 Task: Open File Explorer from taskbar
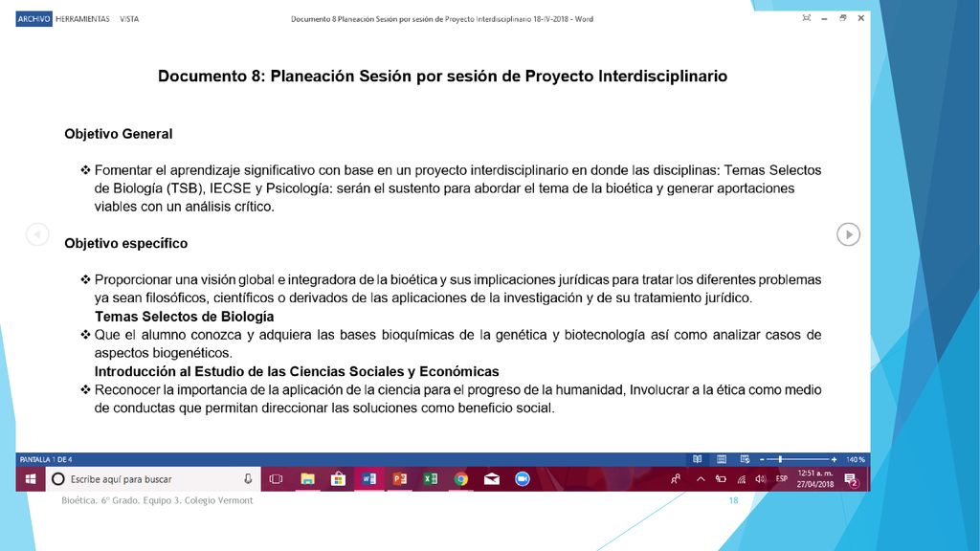307,479
